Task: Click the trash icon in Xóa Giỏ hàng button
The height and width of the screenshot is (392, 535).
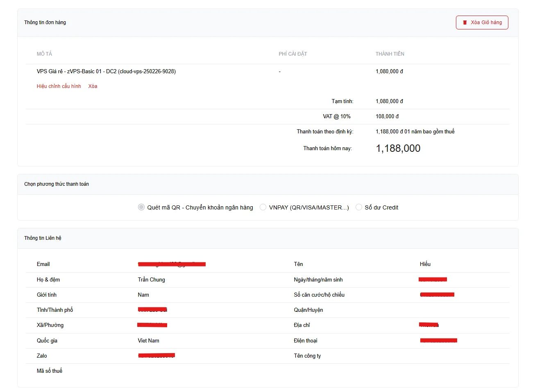Action: coord(465,23)
